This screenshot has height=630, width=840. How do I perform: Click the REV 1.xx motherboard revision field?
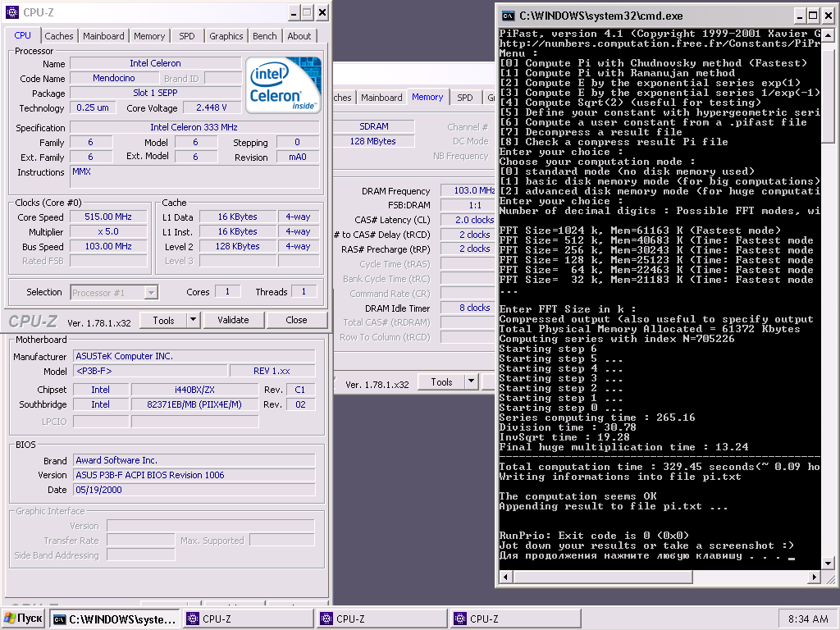272,372
